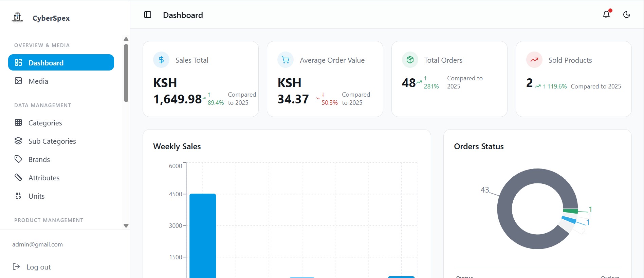
Task: Toggle the sidebar panel icon
Action: point(148,15)
